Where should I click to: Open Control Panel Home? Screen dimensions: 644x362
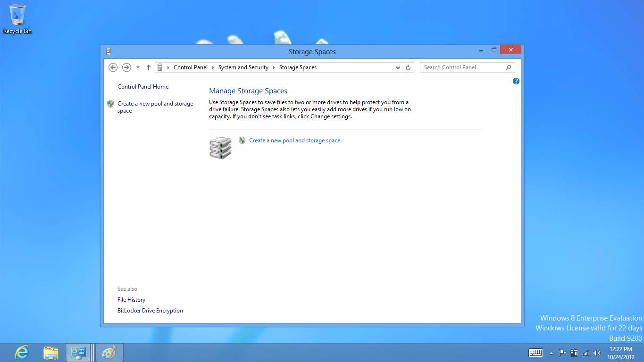[x=143, y=87]
